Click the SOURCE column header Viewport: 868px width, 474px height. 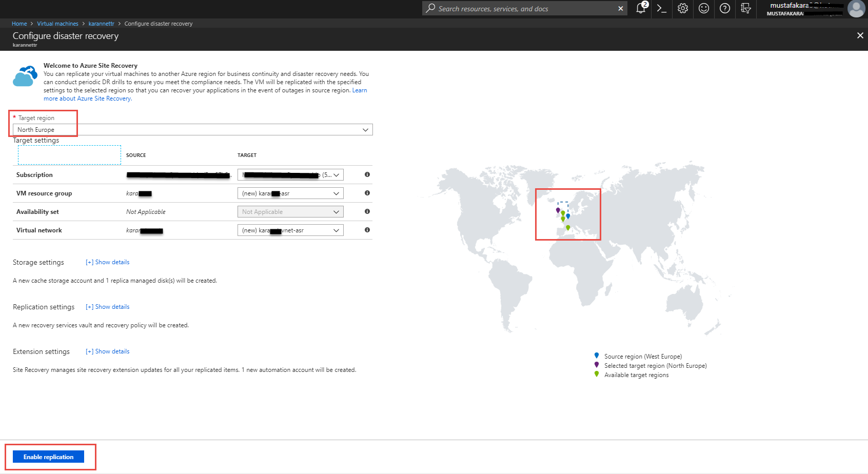(x=136, y=155)
